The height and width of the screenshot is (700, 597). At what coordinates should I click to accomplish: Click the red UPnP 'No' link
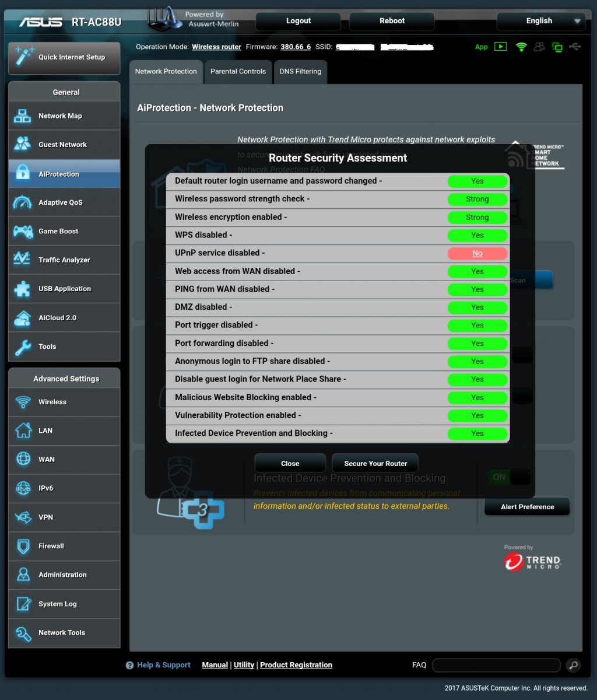click(x=477, y=253)
